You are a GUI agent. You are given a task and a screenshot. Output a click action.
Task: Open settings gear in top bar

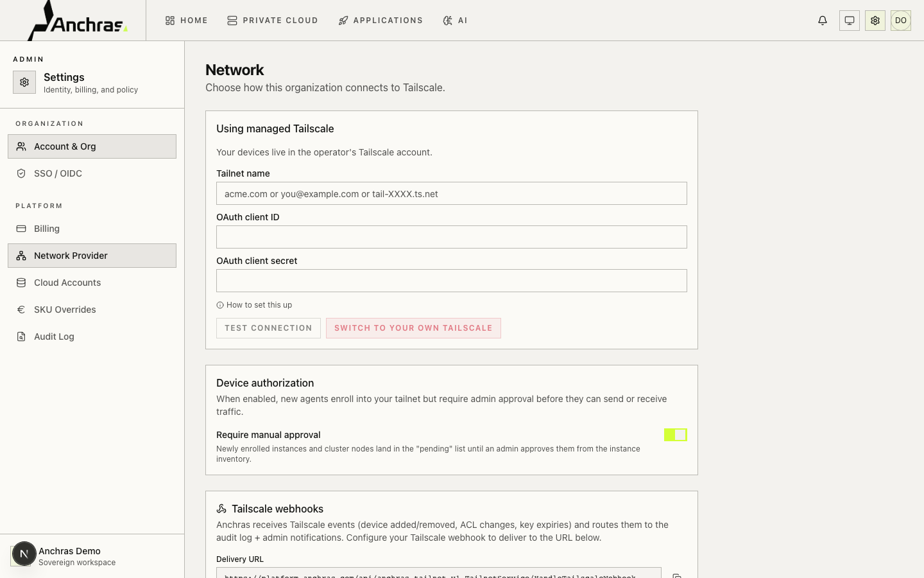(x=875, y=21)
